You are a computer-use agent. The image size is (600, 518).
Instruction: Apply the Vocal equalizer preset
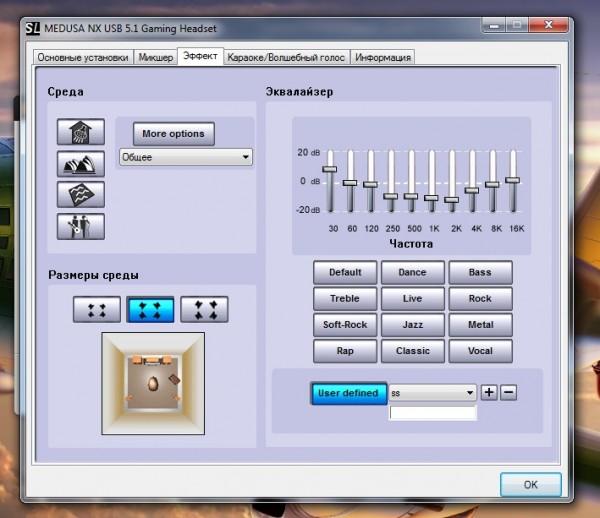click(481, 351)
